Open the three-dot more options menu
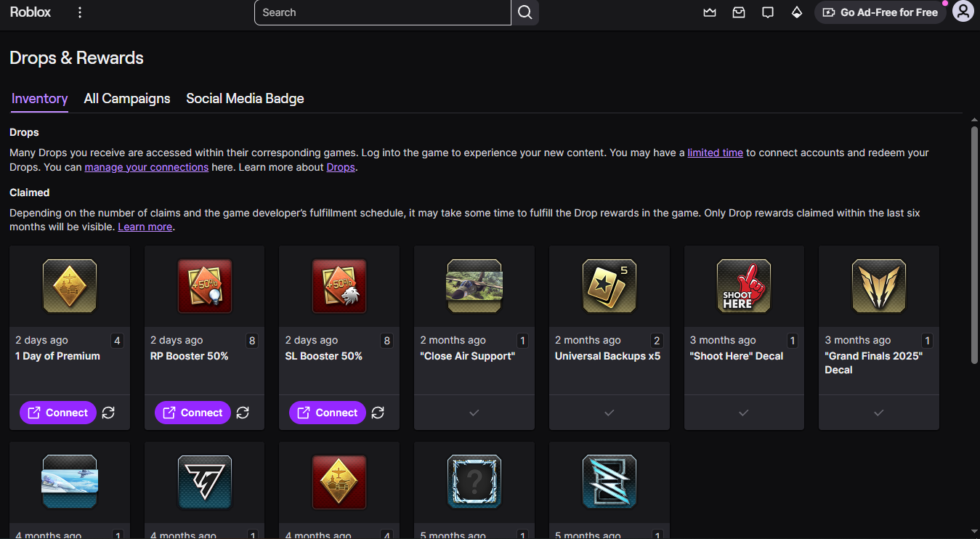 pyautogui.click(x=80, y=12)
